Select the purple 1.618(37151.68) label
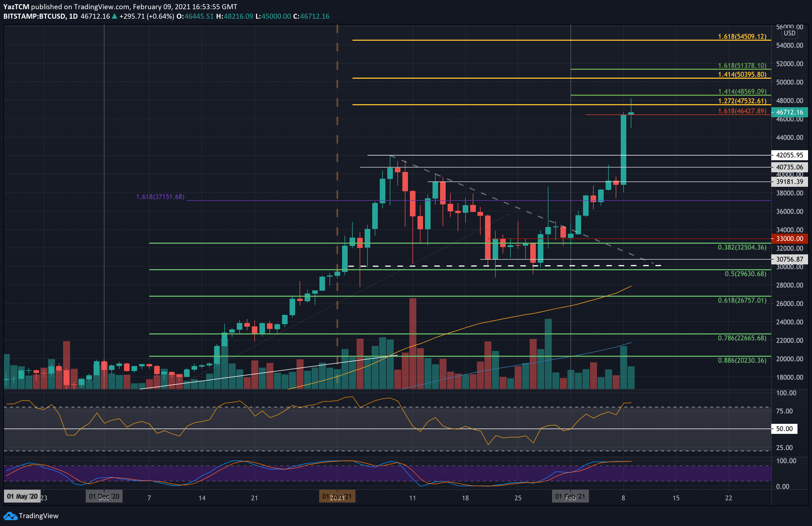Viewport: 812px width, 526px height. point(160,197)
